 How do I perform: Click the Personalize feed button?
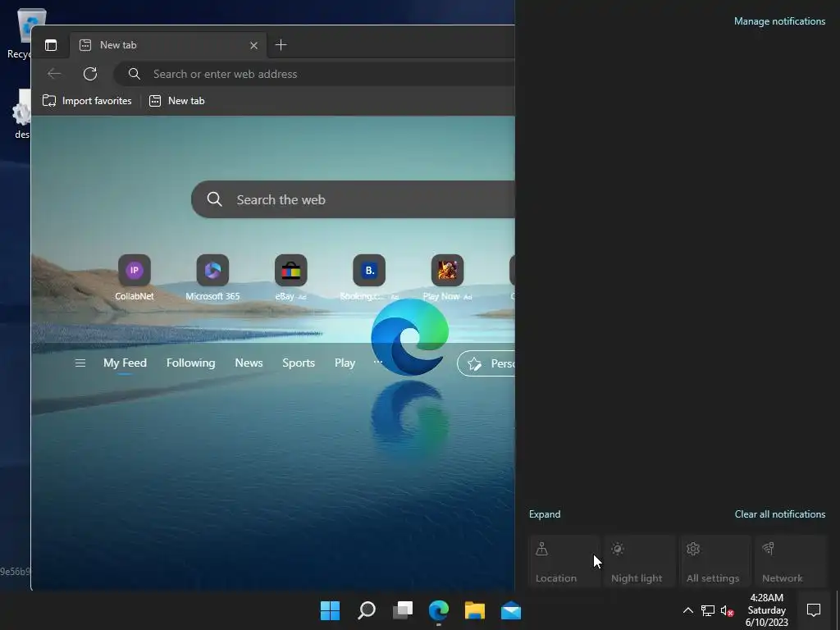486,363
